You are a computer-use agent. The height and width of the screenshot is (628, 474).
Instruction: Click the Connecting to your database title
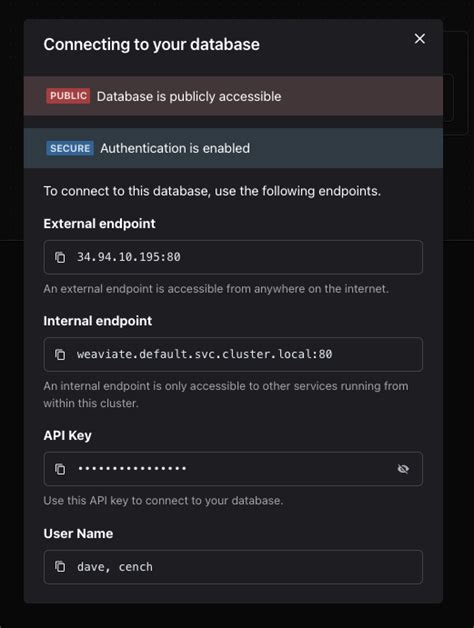coord(151,44)
